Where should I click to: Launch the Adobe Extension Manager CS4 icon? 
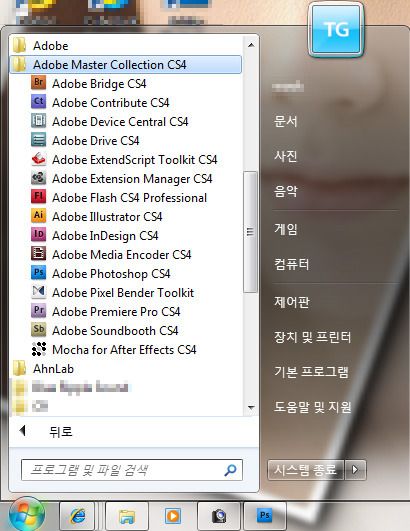click(38, 177)
